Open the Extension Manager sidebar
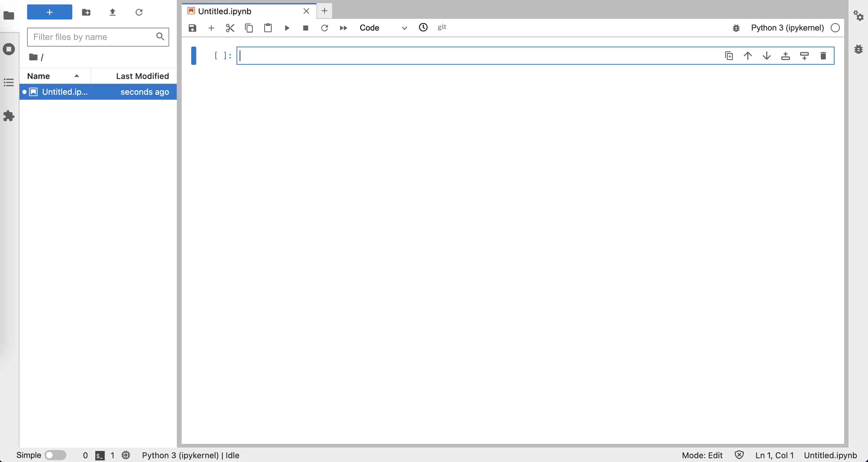Image resolution: width=868 pixels, height=462 pixels. pos(9,116)
